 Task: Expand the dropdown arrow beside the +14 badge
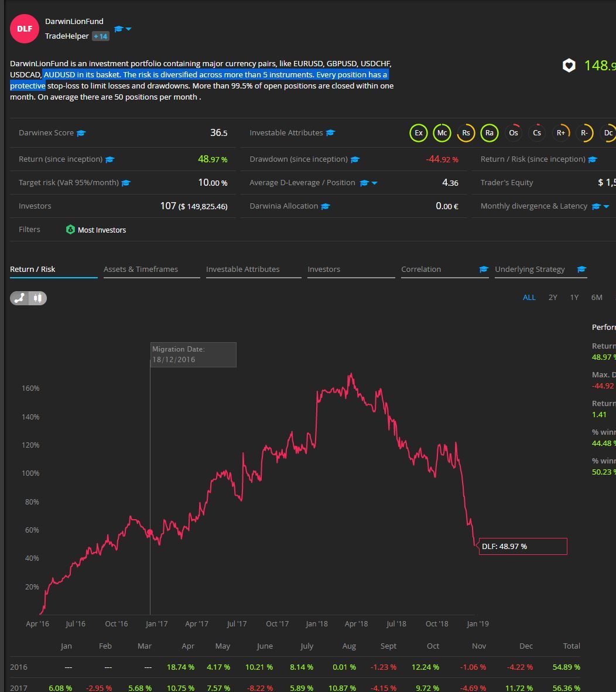tap(128, 29)
